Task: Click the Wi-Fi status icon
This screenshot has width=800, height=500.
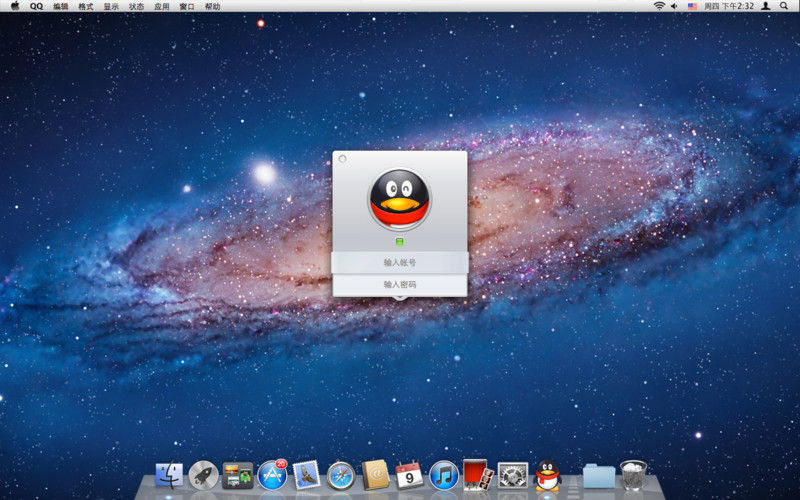Action: tap(659, 6)
